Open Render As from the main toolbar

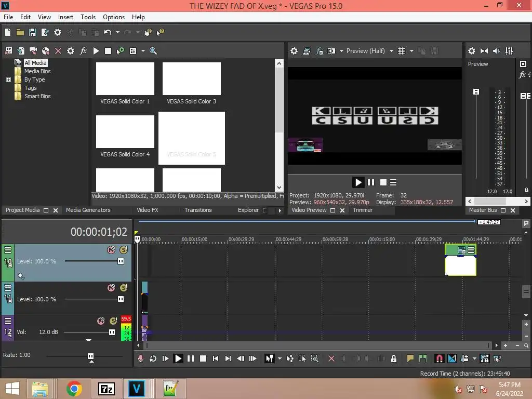point(45,32)
